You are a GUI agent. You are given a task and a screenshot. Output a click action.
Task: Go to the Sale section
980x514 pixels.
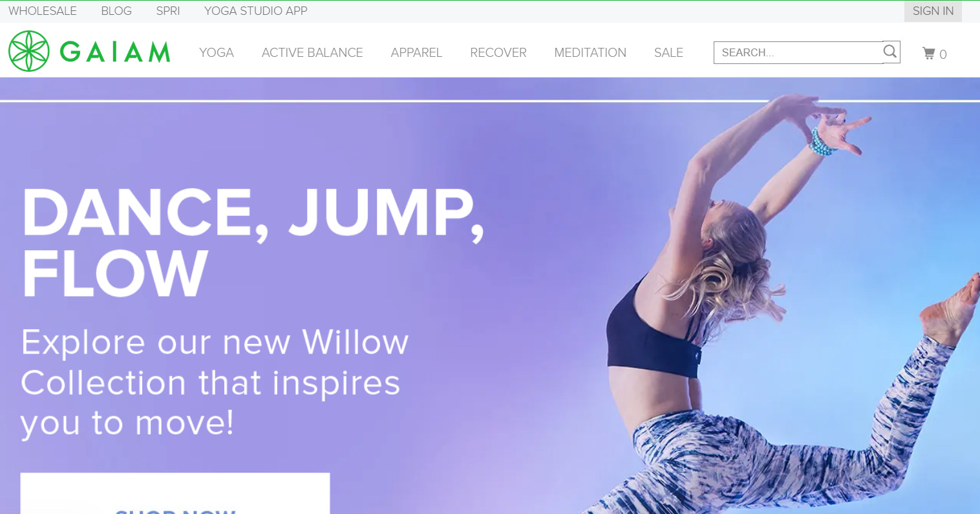(x=668, y=53)
